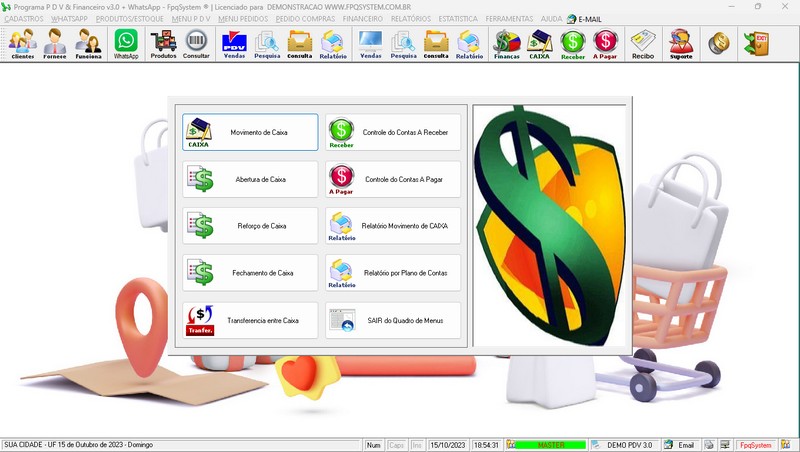800x452 pixels.
Task: Click the large dollar sign logo image
Action: click(x=549, y=226)
